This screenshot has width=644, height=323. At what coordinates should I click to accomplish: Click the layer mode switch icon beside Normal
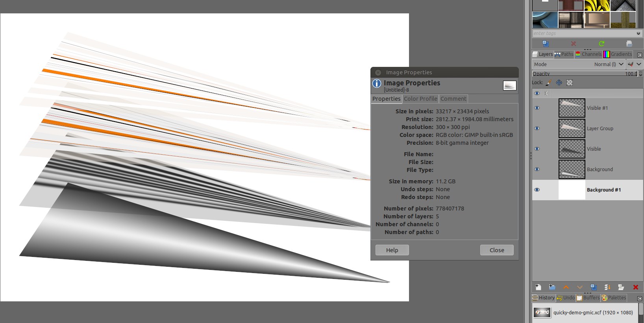click(631, 64)
